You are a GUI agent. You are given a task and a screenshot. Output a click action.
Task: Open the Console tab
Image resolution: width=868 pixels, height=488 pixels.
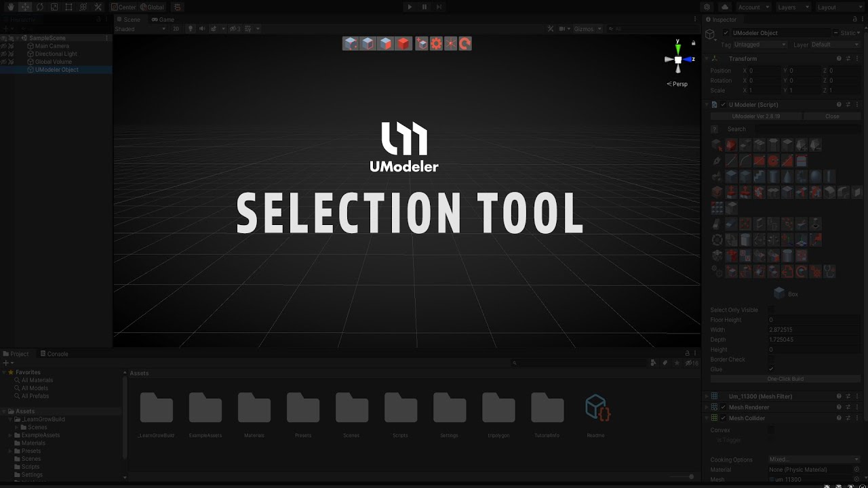(x=54, y=354)
